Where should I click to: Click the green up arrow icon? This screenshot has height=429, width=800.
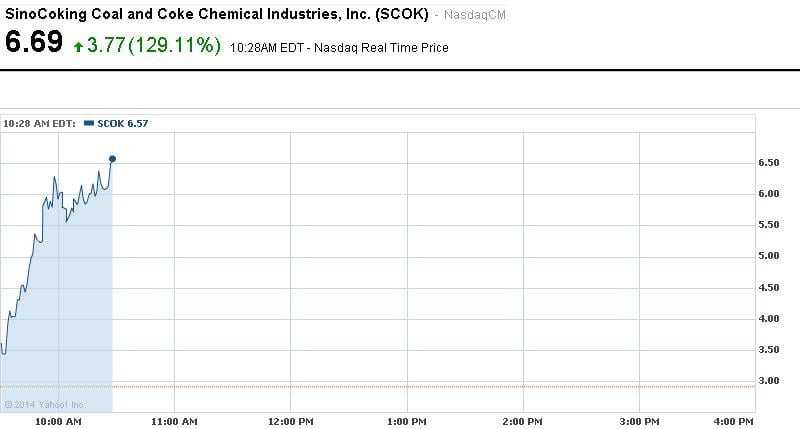[79, 45]
